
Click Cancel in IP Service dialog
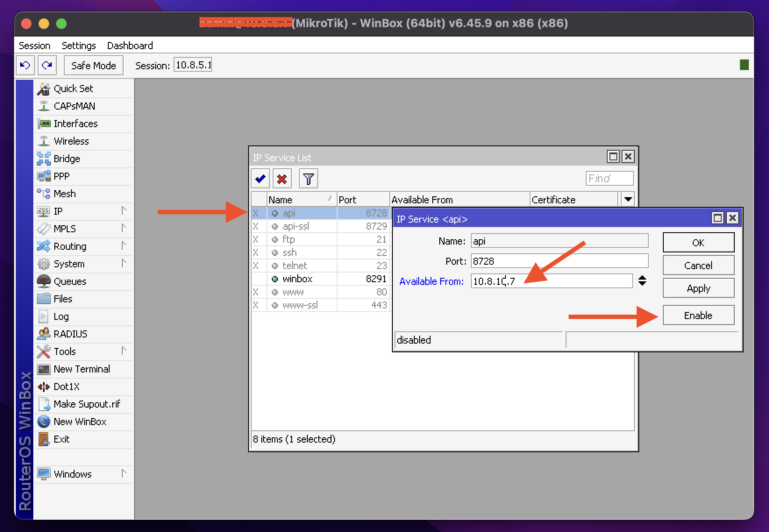coord(698,265)
